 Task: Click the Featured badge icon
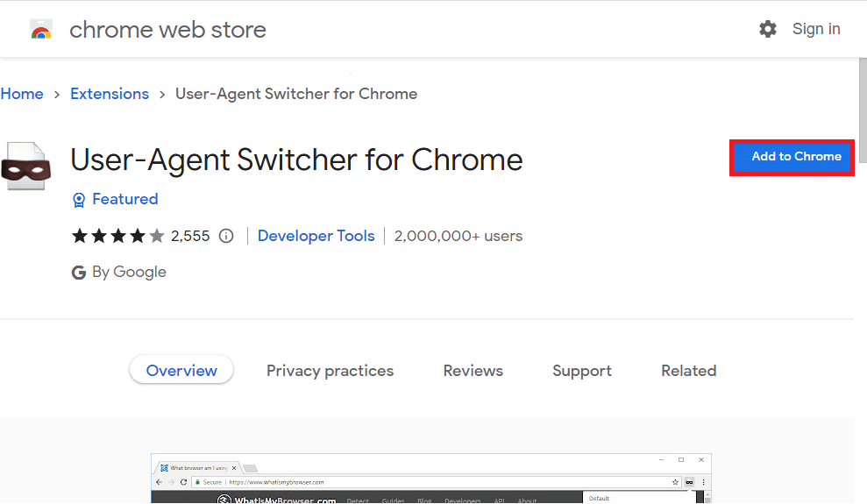click(x=79, y=200)
